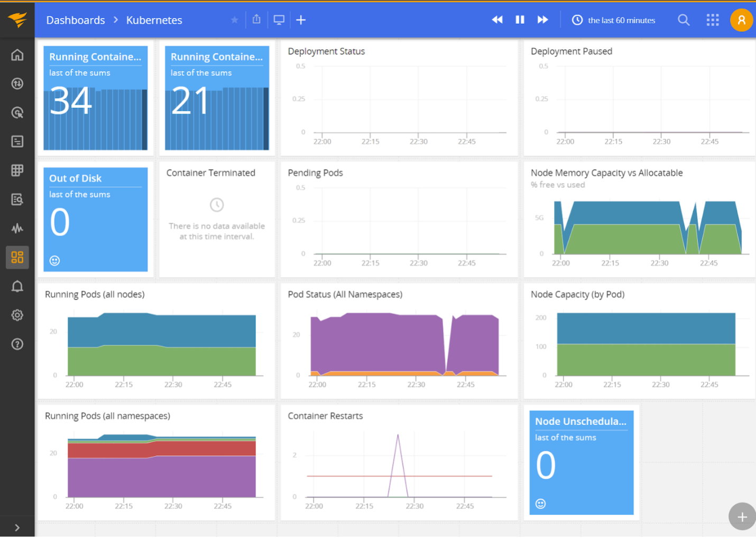The image size is (756, 538).
Task: Click the Deployment Paused chart title
Action: (x=571, y=51)
